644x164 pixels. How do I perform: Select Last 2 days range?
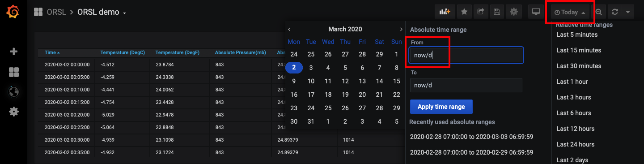click(572, 160)
